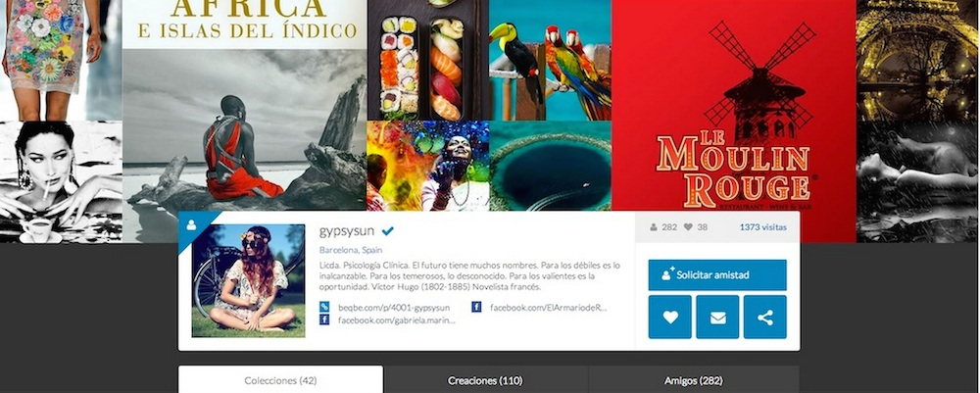Click the heart favorite button
The height and width of the screenshot is (393, 980).
click(x=670, y=318)
